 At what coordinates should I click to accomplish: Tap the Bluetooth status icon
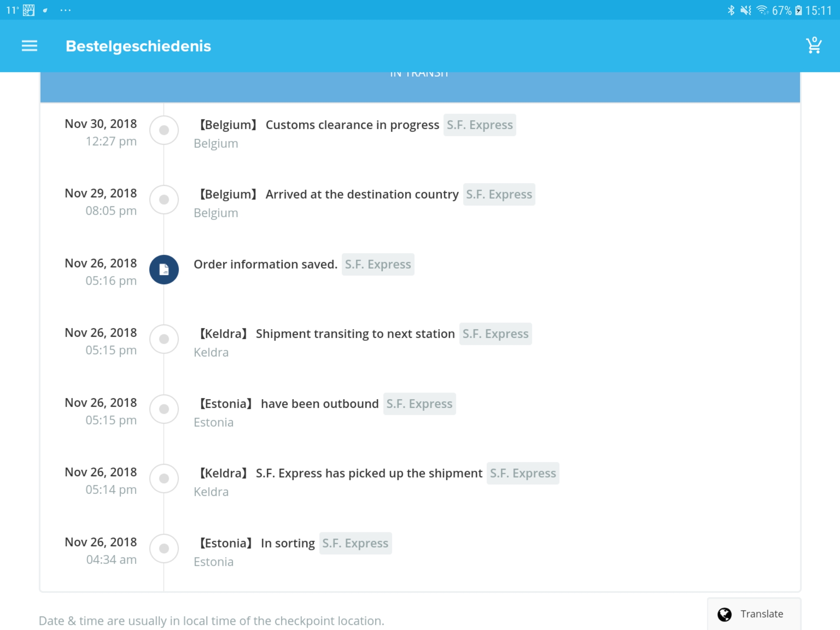click(x=730, y=10)
